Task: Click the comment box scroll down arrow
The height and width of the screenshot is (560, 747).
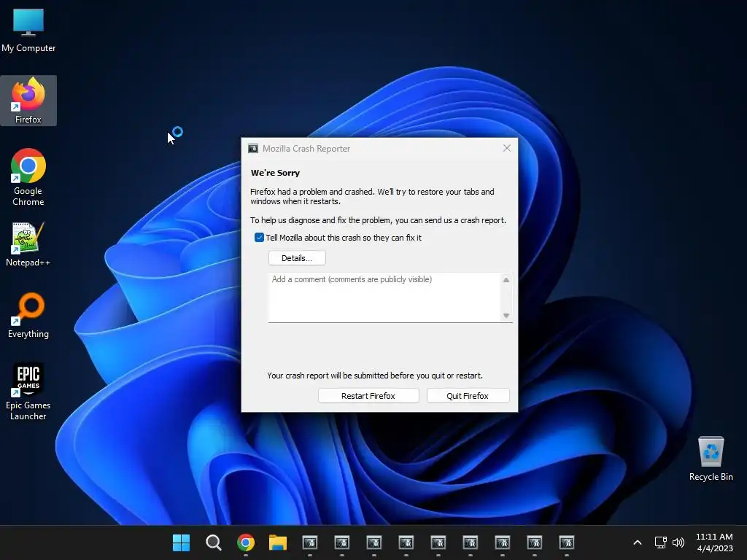Action: [506, 316]
